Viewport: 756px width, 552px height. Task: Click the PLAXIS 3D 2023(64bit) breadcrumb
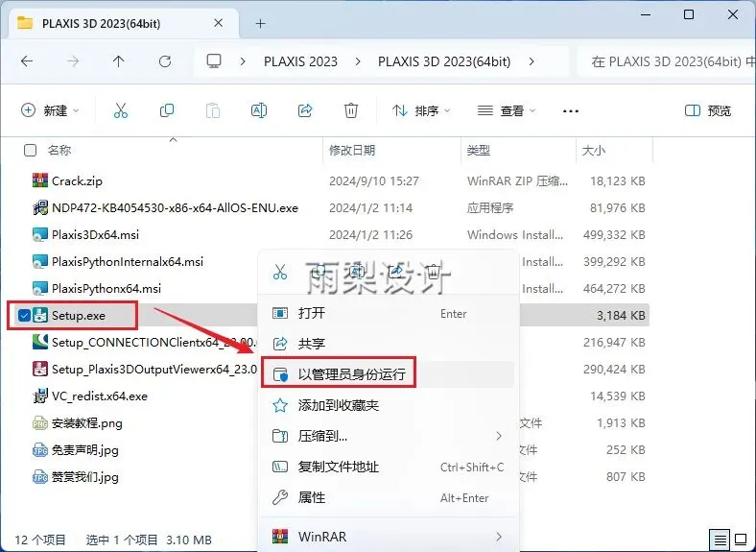pos(444,61)
